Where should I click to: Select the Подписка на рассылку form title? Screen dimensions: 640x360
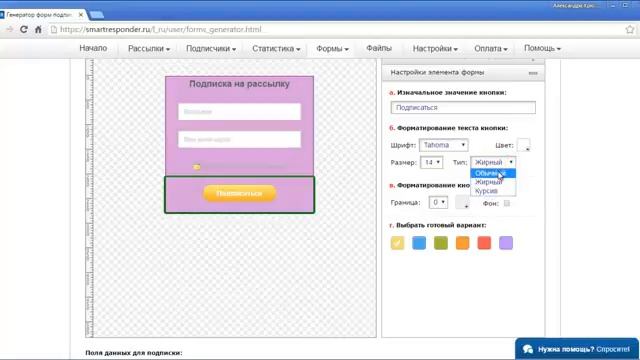point(239,84)
